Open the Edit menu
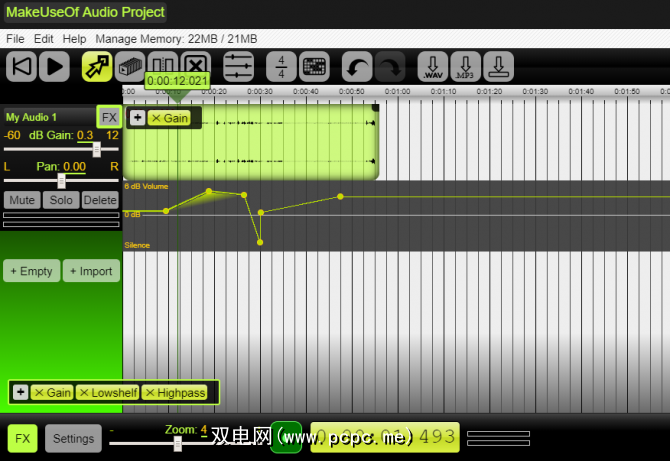Viewport: 670px width, 461px height. coord(44,39)
